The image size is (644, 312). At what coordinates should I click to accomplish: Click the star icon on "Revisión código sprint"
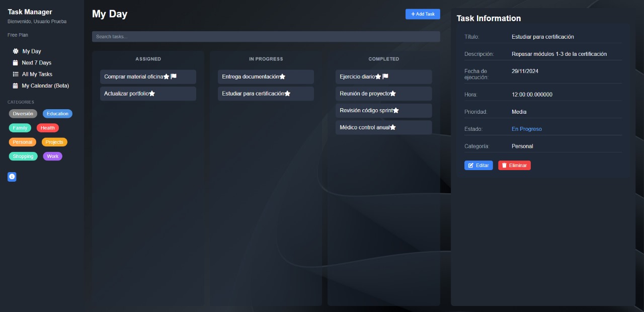point(395,110)
